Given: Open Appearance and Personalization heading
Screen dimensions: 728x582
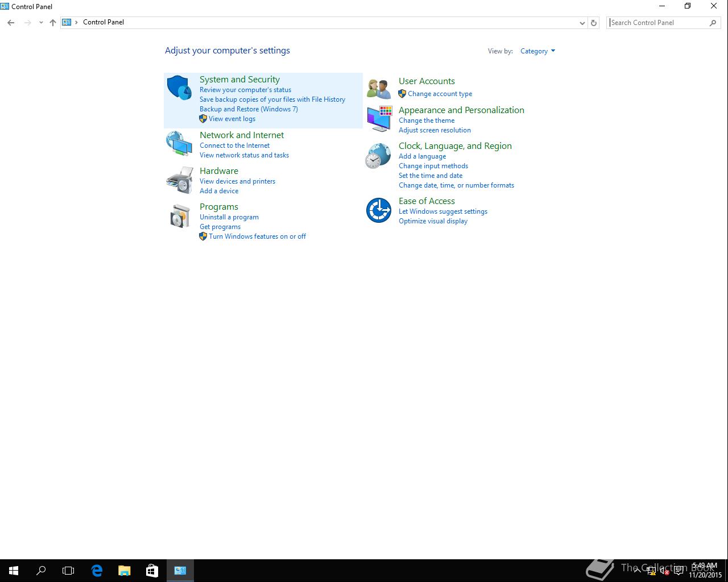Looking at the screenshot, I should (x=461, y=110).
